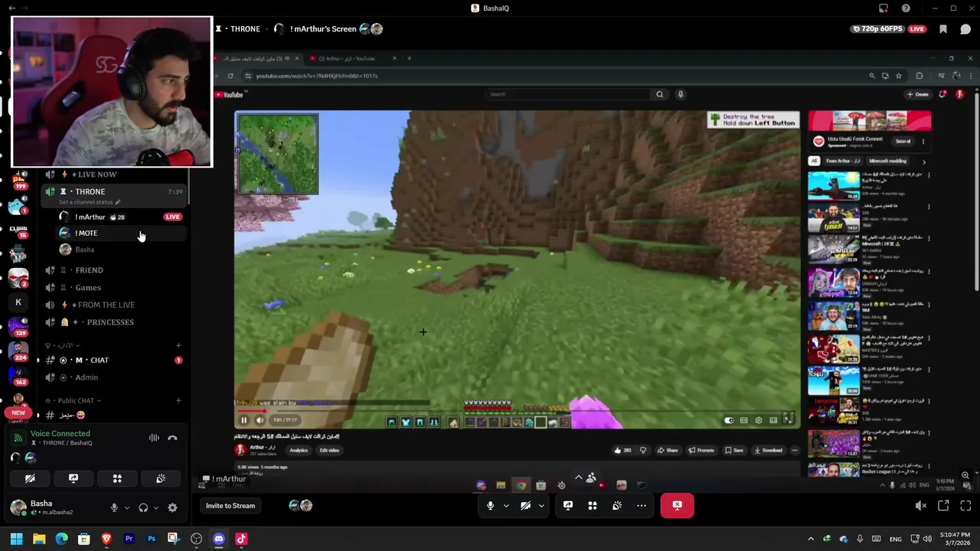
Task: Join the FRIEND voice channel
Action: pyautogui.click(x=113, y=270)
